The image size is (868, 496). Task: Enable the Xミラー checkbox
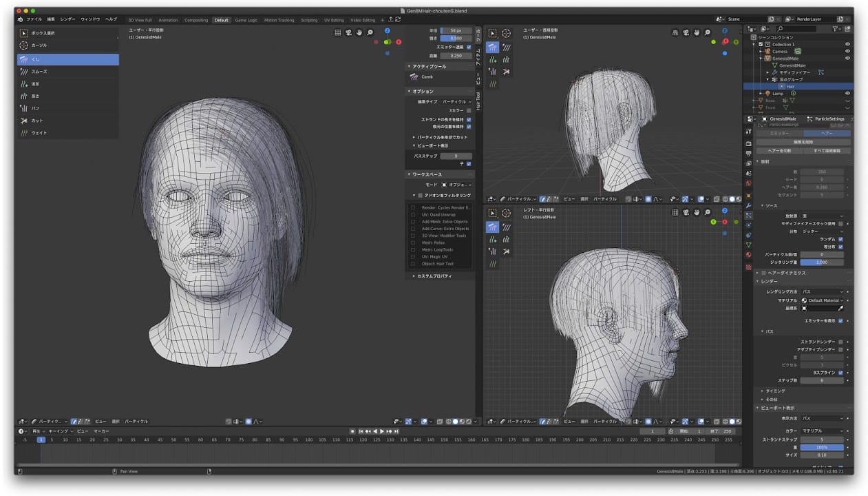pyautogui.click(x=469, y=110)
